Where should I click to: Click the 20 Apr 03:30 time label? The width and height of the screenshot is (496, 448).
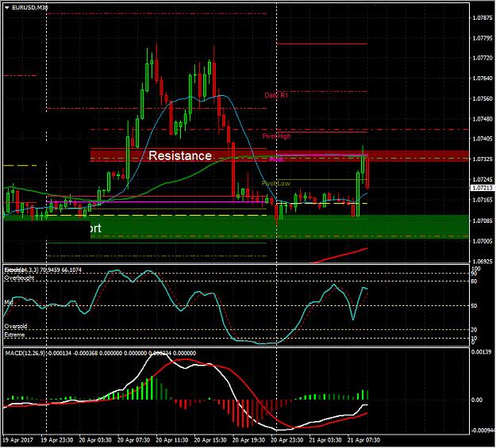[95, 440]
